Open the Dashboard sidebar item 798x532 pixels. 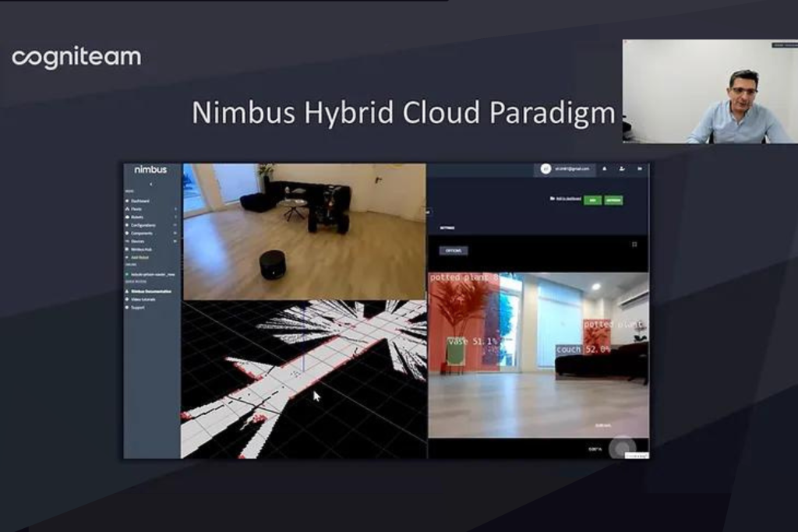click(140, 201)
